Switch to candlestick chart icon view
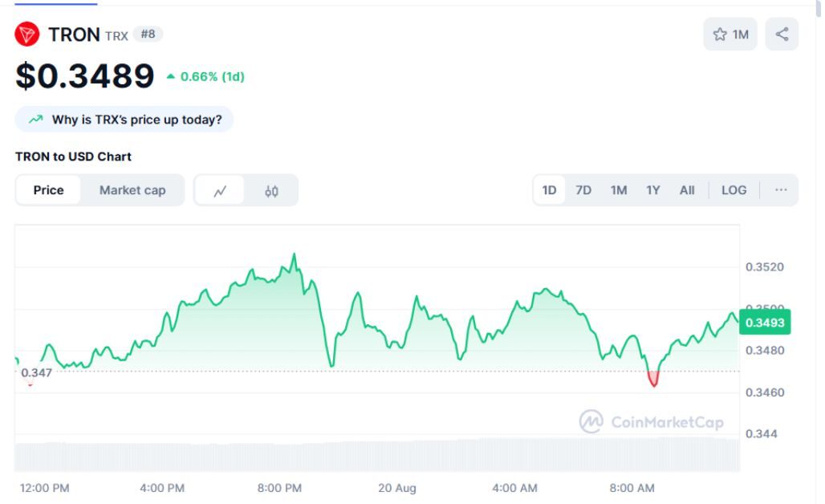 (271, 190)
